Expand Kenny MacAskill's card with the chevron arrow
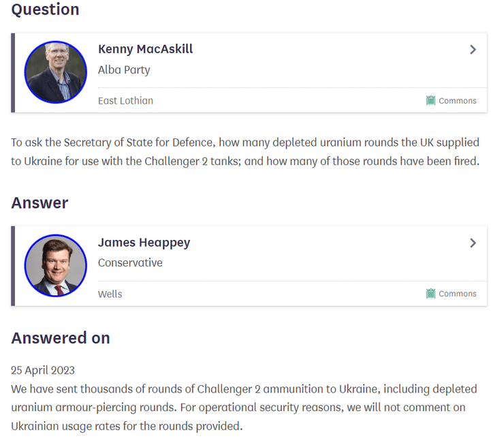 473,50
